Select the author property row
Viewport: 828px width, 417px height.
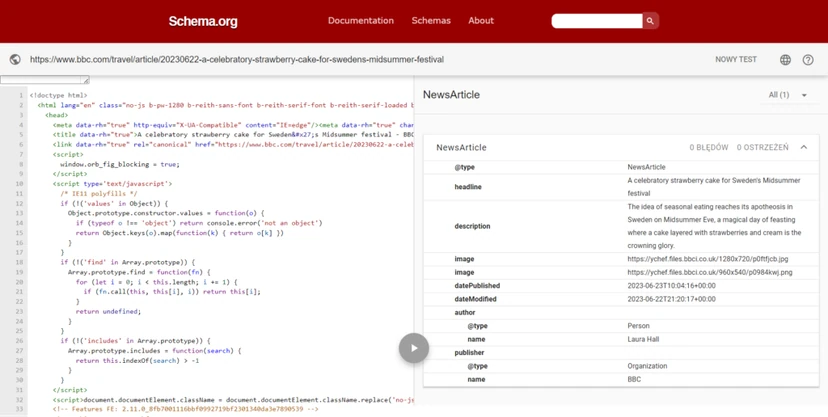pyautogui.click(x=621, y=312)
